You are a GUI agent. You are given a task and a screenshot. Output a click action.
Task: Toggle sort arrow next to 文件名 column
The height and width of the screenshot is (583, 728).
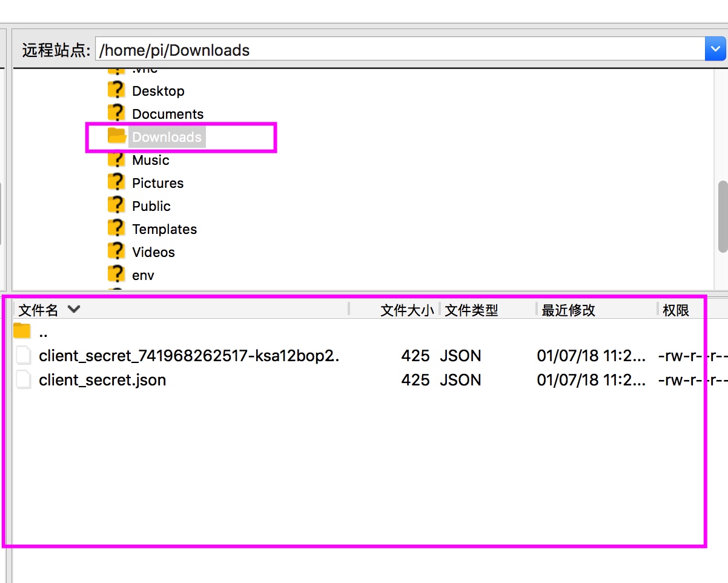pos(74,309)
